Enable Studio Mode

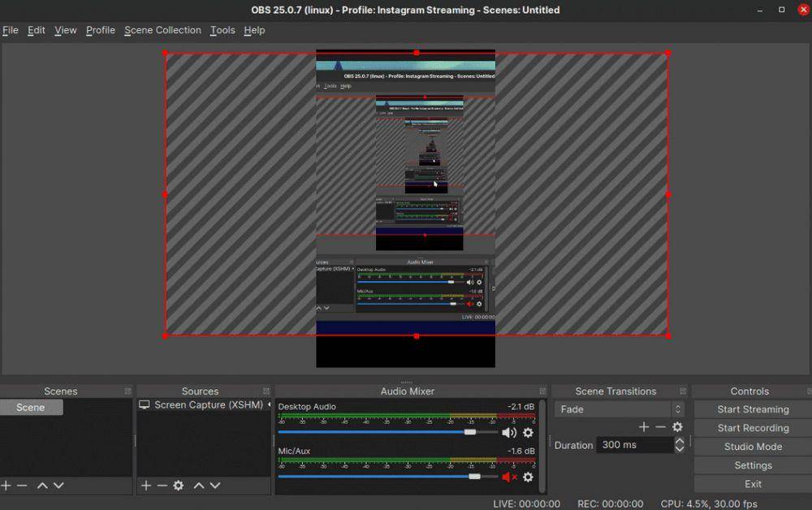click(753, 447)
